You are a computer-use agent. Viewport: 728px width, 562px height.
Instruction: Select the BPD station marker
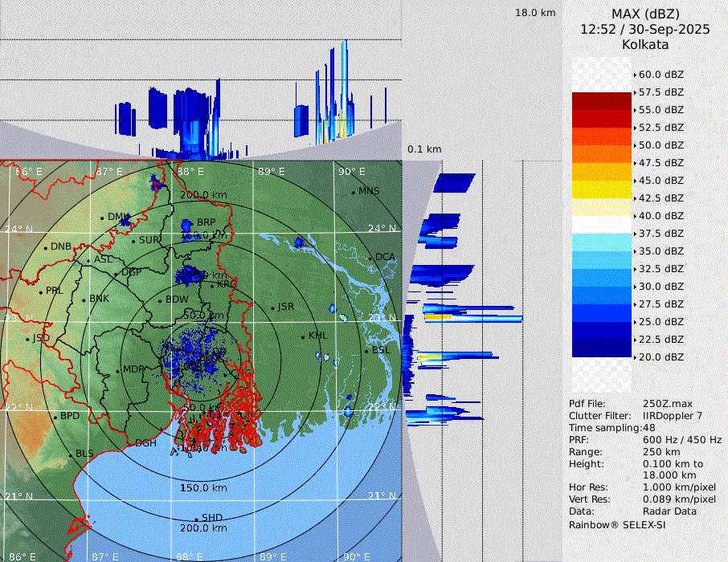point(55,417)
